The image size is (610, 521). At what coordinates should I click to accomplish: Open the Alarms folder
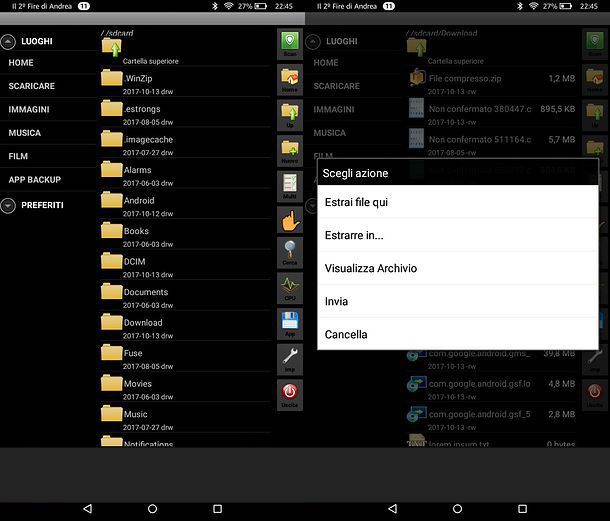point(185,174)
